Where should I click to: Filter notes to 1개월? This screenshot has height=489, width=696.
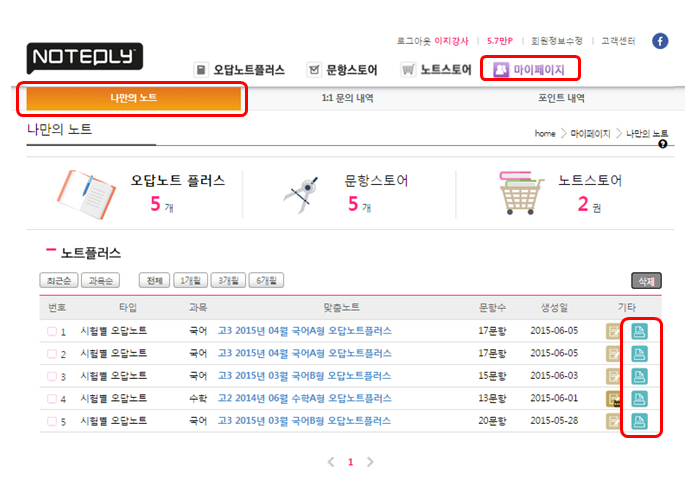click(x=190, y=280)
